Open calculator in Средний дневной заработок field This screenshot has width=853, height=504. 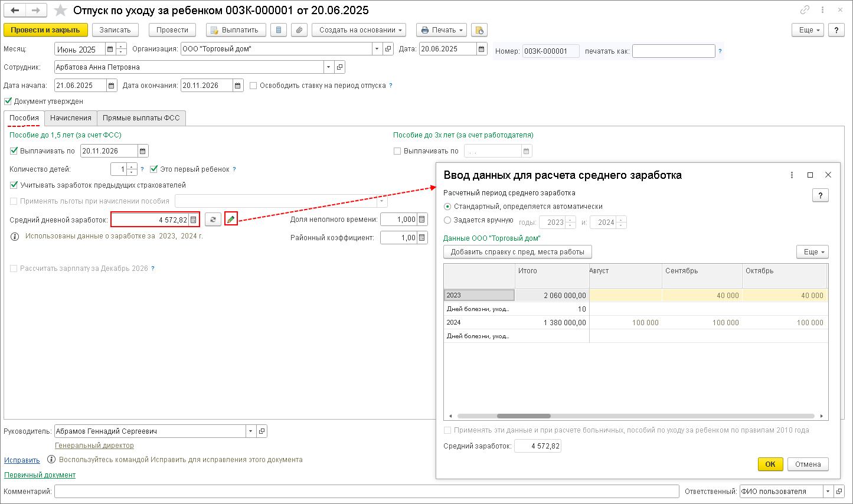tap(193, 220)
